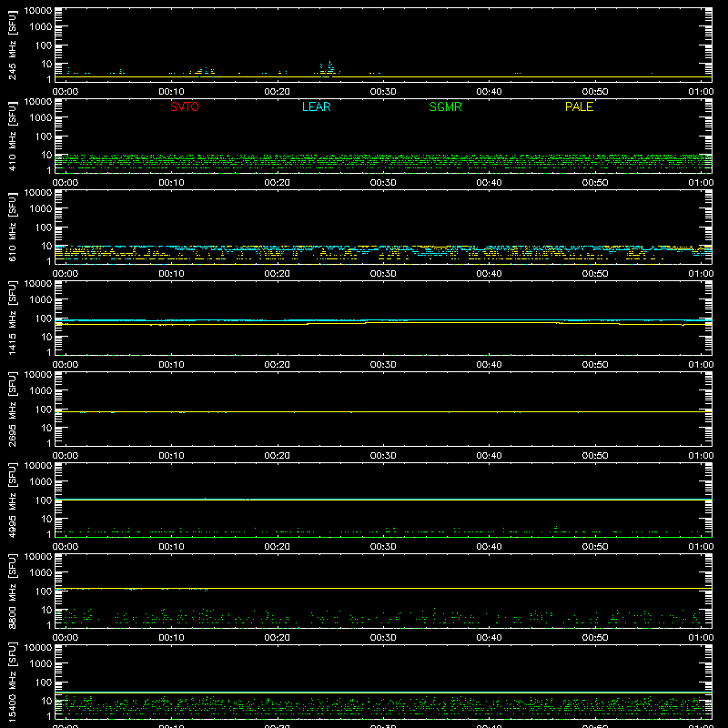Screen dimensions: 728x728
Task: Click the 1000 tick label on 410 MHz axis
Action: [40, 117]
